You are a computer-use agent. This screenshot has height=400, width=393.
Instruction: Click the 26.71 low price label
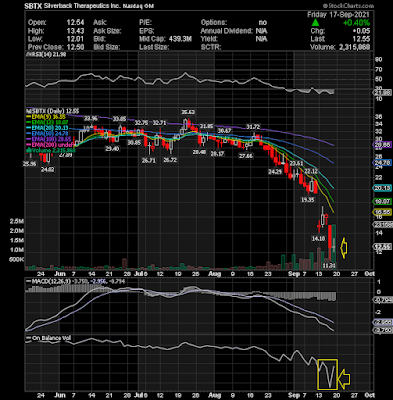coord(149,160)
